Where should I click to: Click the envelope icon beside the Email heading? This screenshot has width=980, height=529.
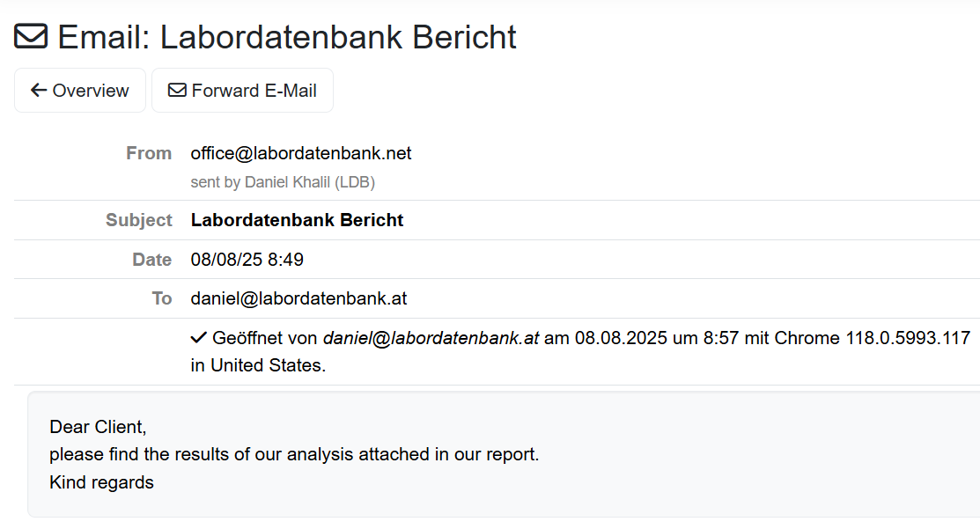click(x=31, y=36)
